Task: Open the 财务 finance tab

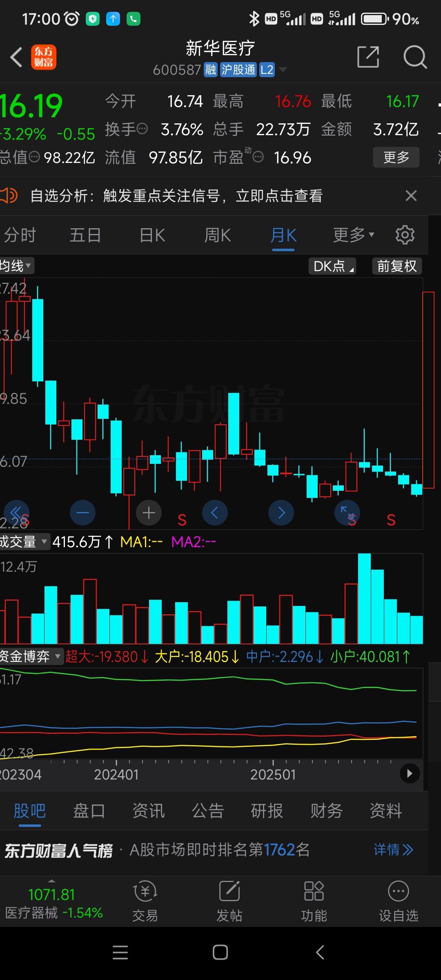Action: click(326, 811)
